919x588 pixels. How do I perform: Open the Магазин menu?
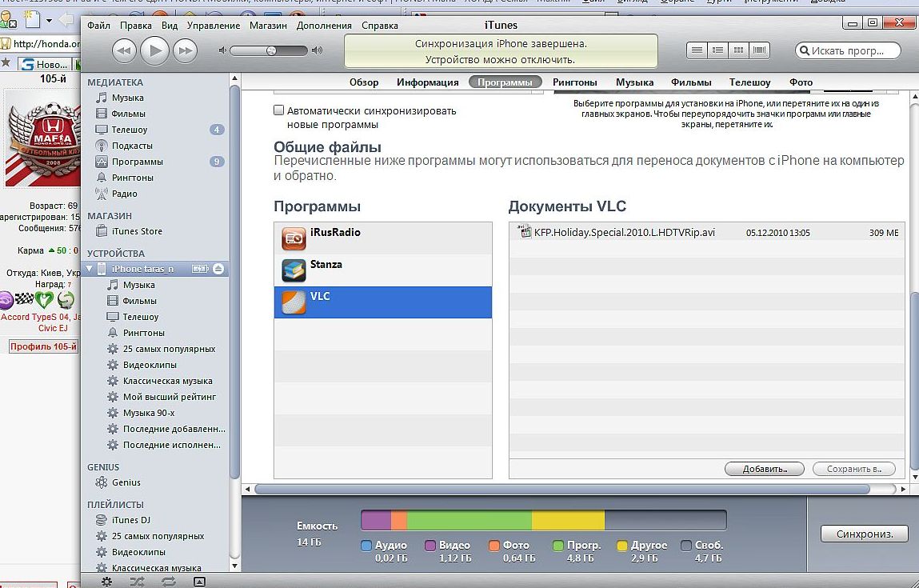point(268,26)
